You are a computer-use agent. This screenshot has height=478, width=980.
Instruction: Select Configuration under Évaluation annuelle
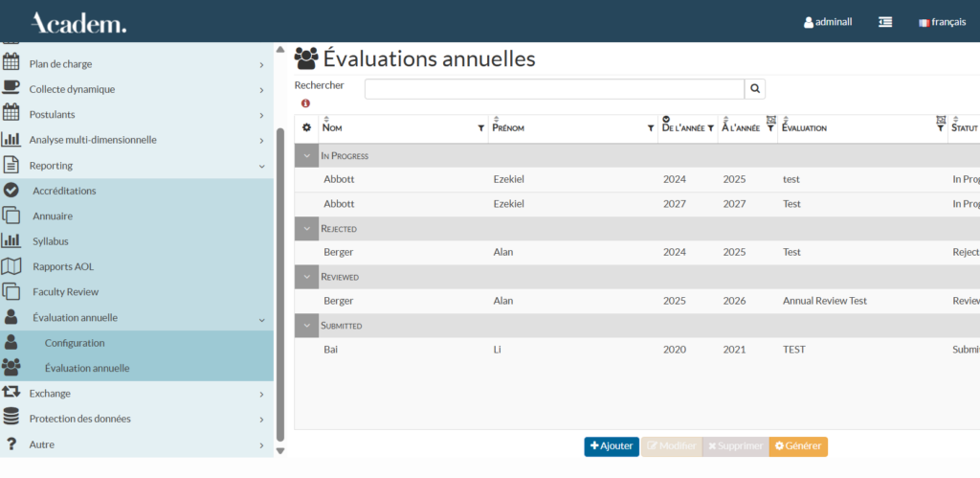coord(75,343)
